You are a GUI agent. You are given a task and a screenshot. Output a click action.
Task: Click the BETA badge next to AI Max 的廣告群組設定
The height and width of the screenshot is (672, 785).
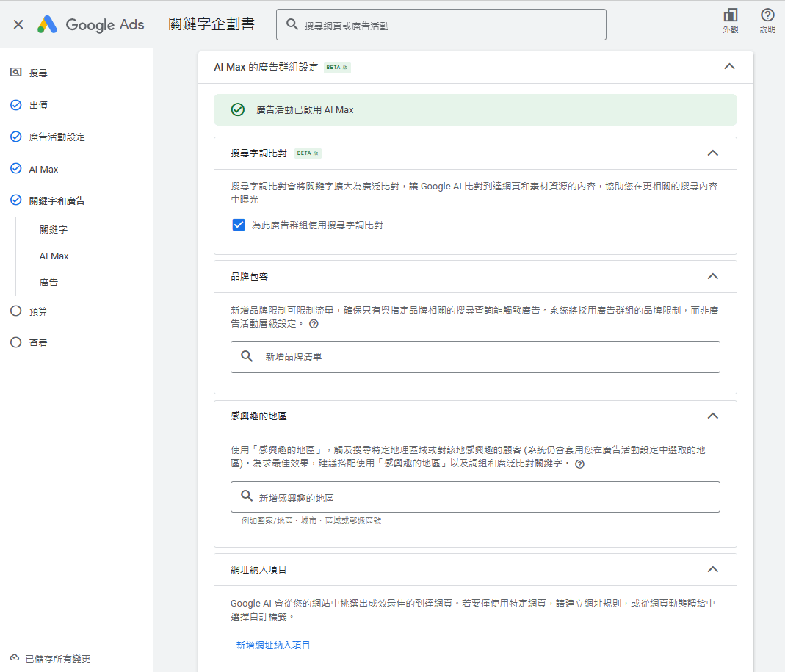(337, 67)
